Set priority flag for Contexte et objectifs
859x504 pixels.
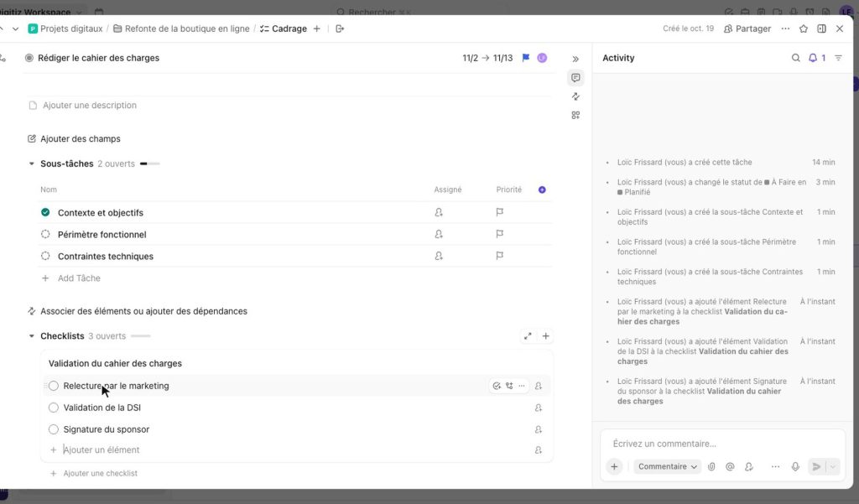click(500, 212)
